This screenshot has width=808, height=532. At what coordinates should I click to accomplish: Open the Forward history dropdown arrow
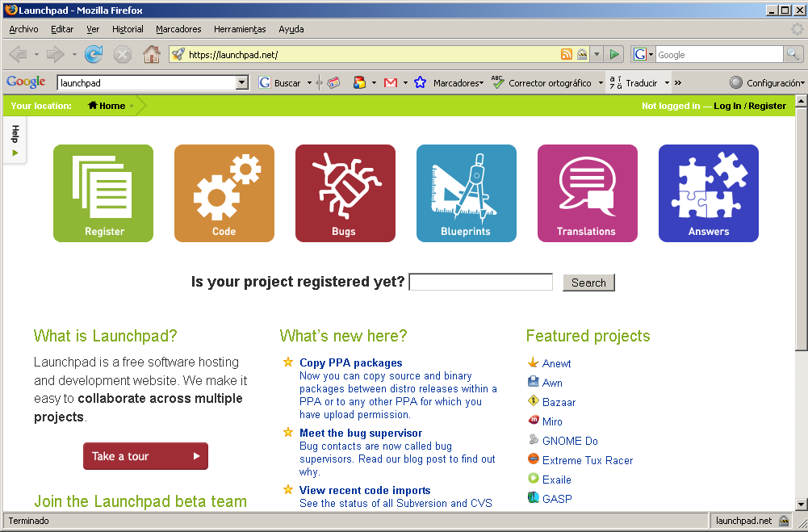74,54
